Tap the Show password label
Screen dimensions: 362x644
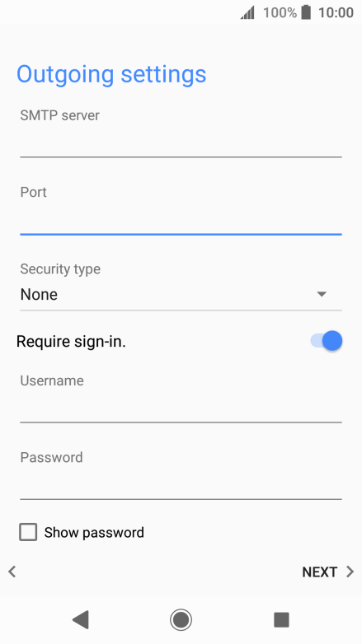(x=94, y=532)
